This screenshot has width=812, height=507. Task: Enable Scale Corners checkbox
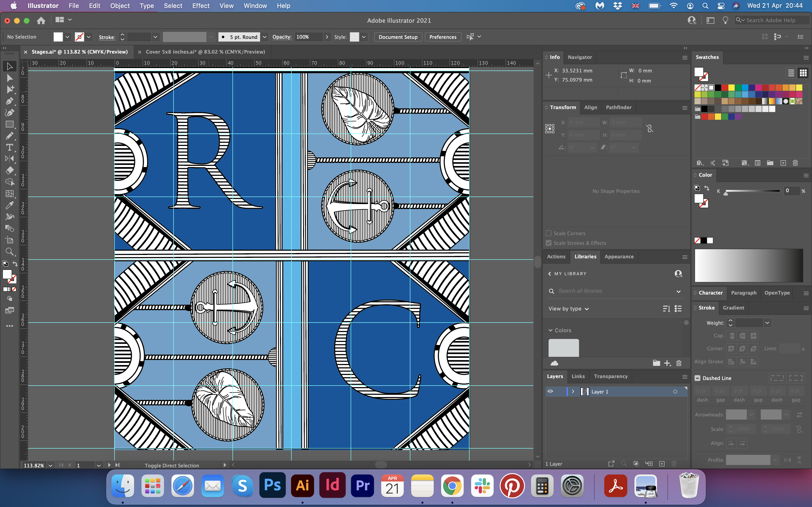pos(549,233)
